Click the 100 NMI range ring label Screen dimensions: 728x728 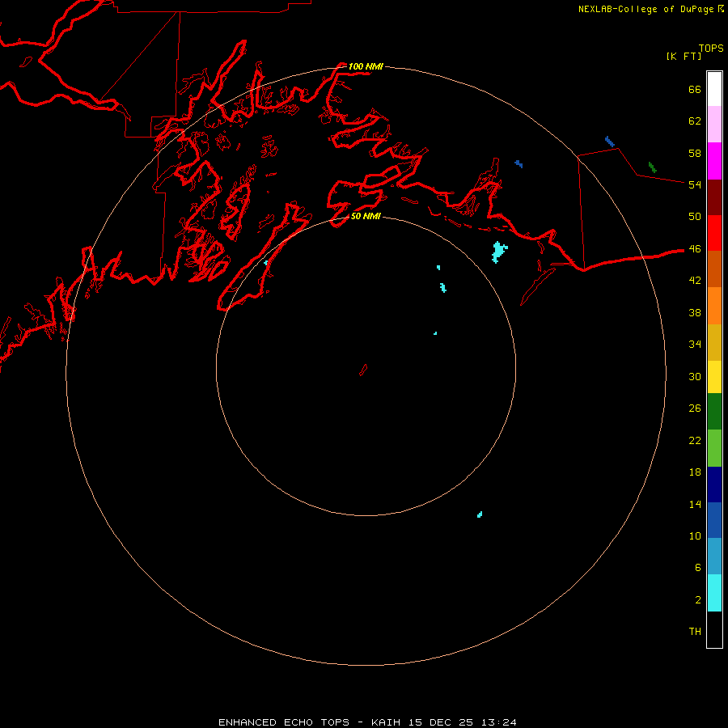pyautogui.click(x=366, y=66)
